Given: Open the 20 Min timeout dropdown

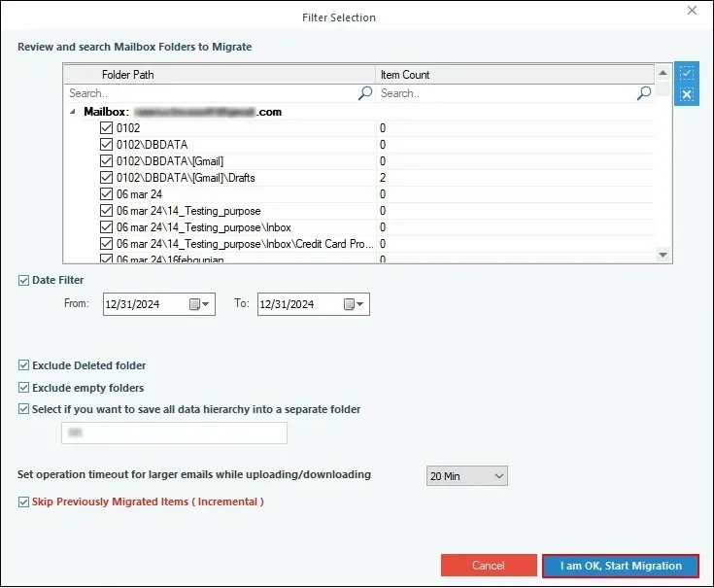Looking at the screenshot, I should pos(466,476).
